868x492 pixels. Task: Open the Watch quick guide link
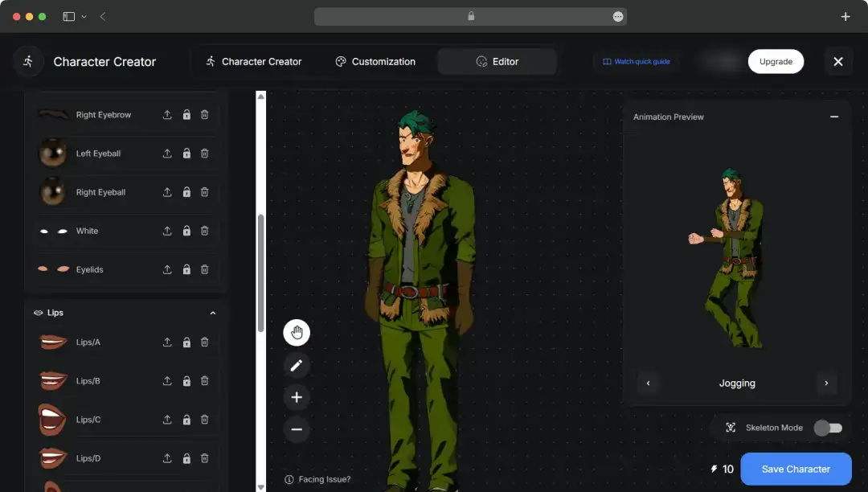637,61
